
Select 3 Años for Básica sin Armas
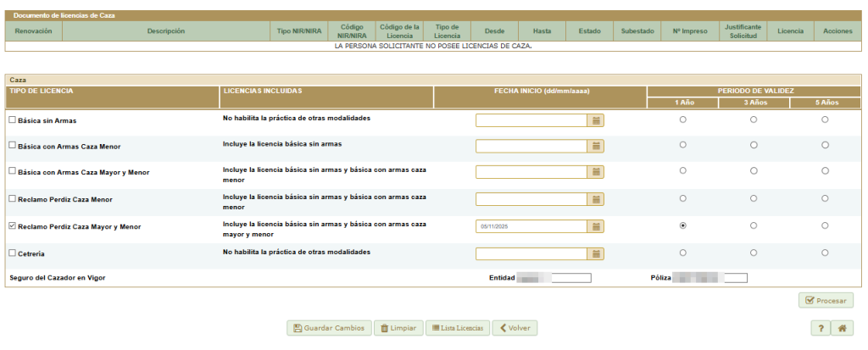pyautogui.click(x=754, y=119)
